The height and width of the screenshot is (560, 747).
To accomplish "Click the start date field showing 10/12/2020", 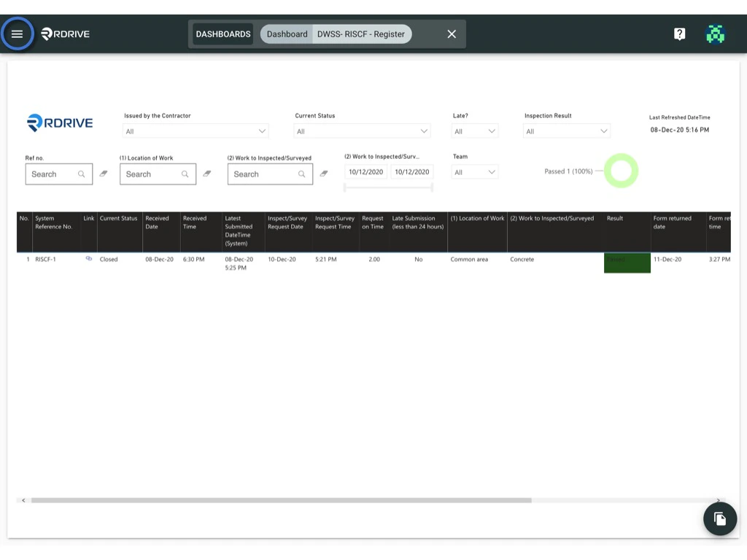I will (x=365, y=171).
